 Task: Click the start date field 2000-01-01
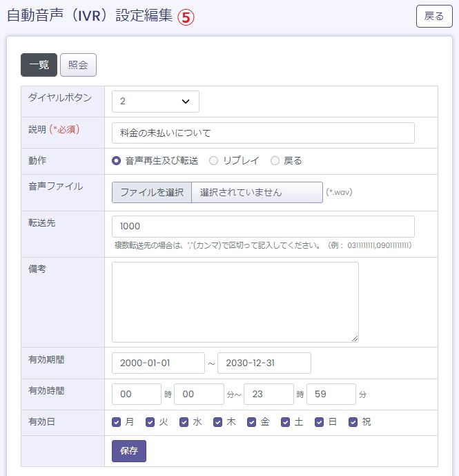pos(158,363)
